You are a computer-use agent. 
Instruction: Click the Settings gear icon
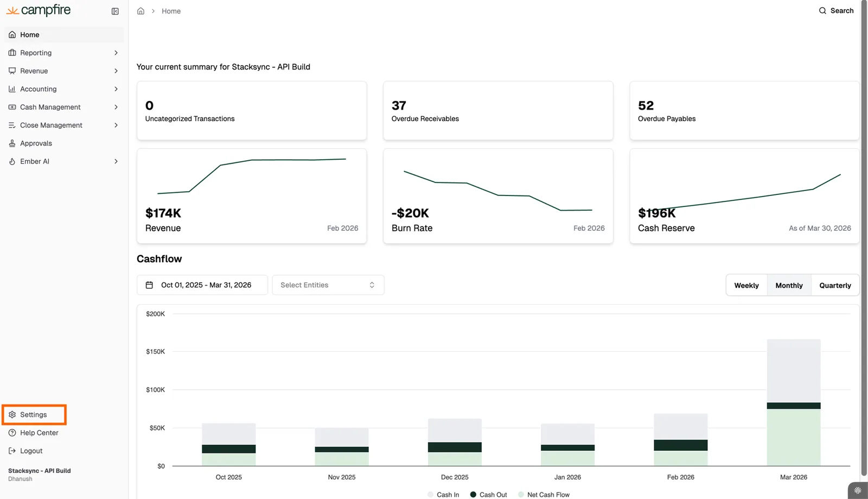12,415
